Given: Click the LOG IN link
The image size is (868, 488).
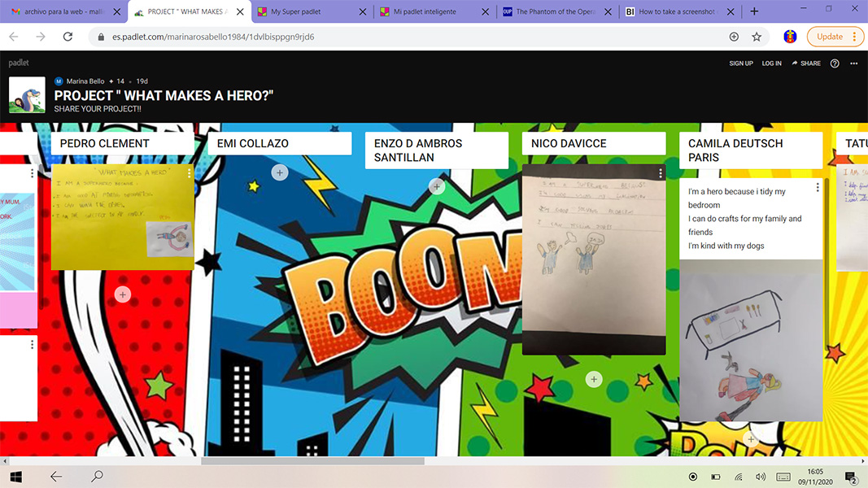Looking at the screenshot, I should pos(771,63).
